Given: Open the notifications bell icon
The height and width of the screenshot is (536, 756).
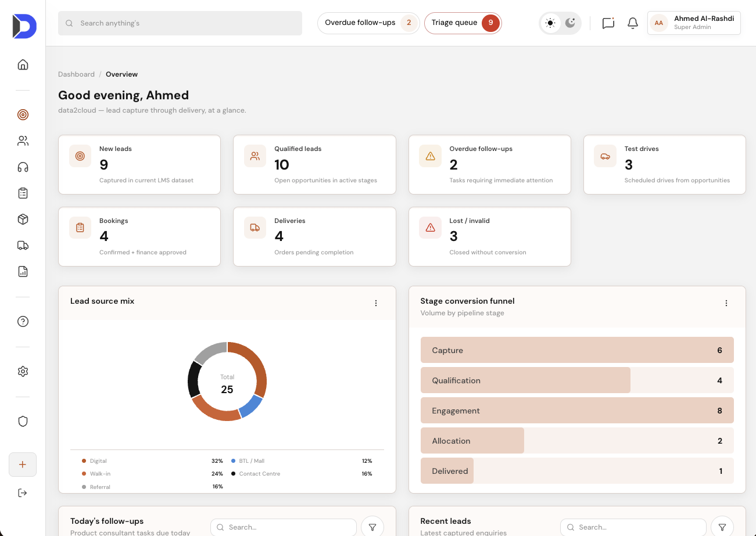Looking at the screenshot, I should tap(633, 23).
